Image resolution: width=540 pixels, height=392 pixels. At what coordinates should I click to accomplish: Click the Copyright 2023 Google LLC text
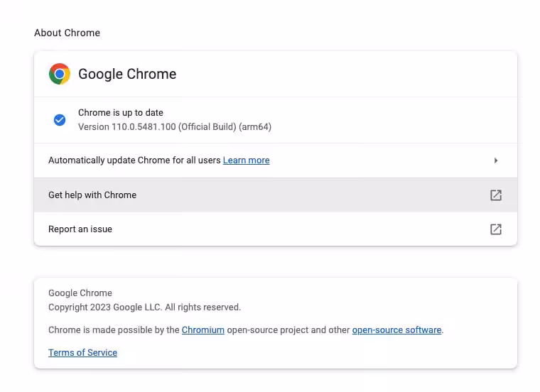(145, 307)
